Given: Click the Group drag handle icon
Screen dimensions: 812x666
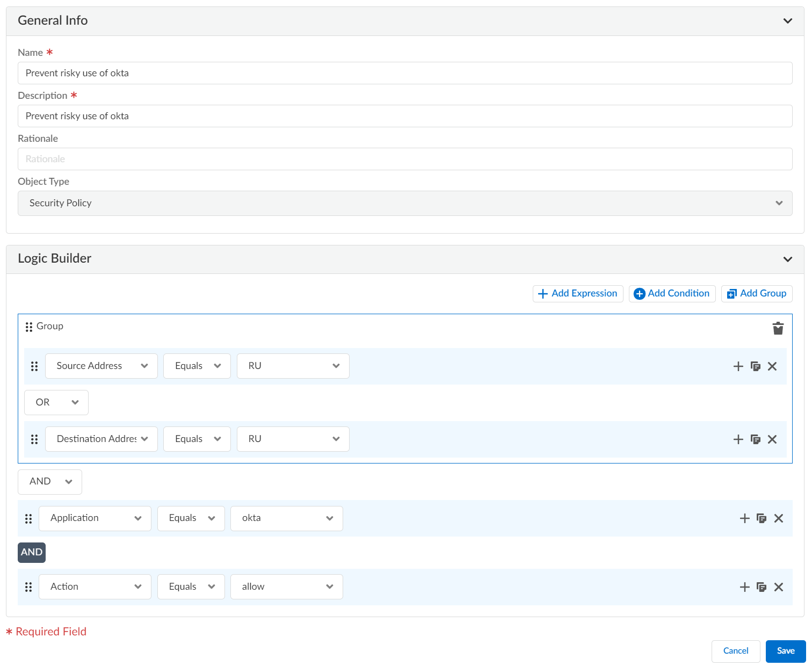Looking at the screenshot, I should pos(29,327).
